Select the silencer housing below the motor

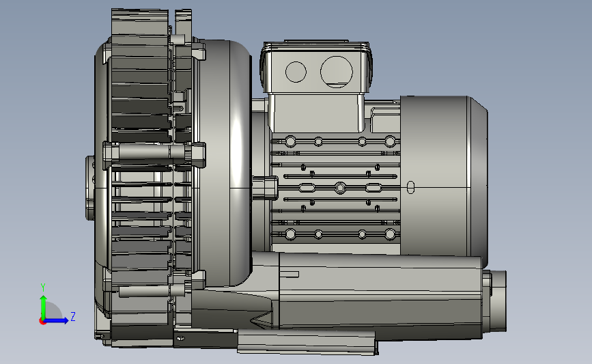coord(380,294)
